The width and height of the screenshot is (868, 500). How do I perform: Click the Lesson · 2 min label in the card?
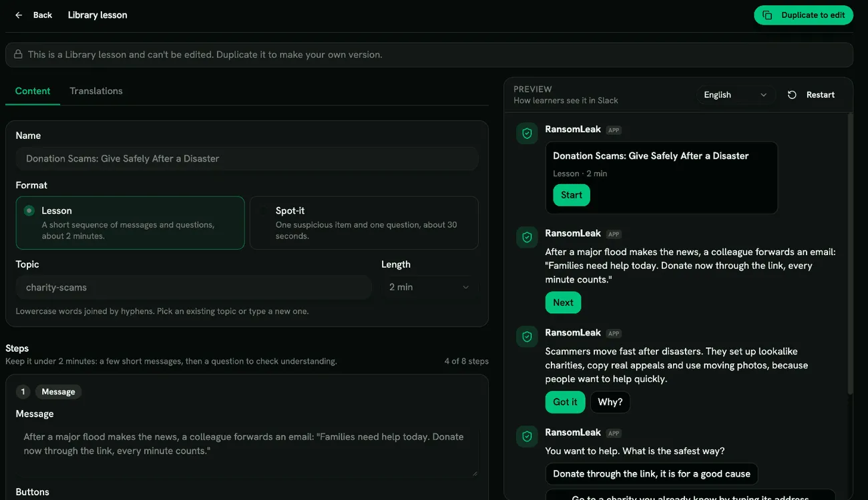pos(580,174)
